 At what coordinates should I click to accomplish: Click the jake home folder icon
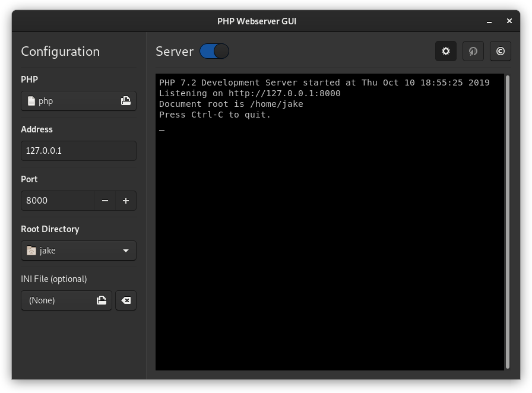point(31,251)
